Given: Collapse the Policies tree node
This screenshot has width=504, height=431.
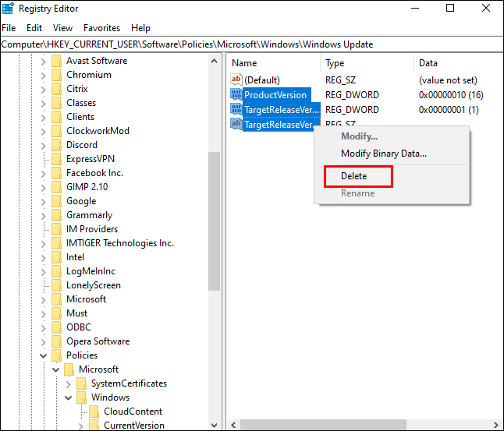Looking at the screenshot, I should click(44, 355).
